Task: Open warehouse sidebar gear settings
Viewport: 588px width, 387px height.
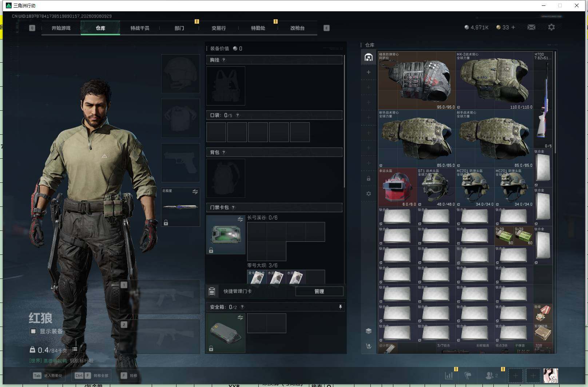Action: pos(369,194)
